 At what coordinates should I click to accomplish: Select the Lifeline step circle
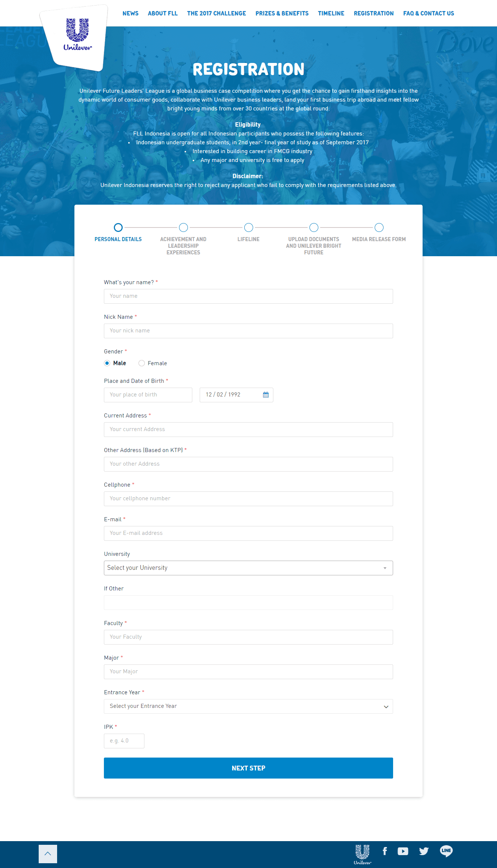[x=249, y=227]
